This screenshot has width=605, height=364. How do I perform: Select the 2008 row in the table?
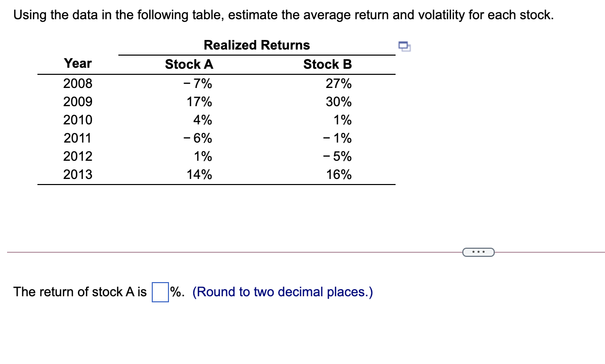[77, 83]
